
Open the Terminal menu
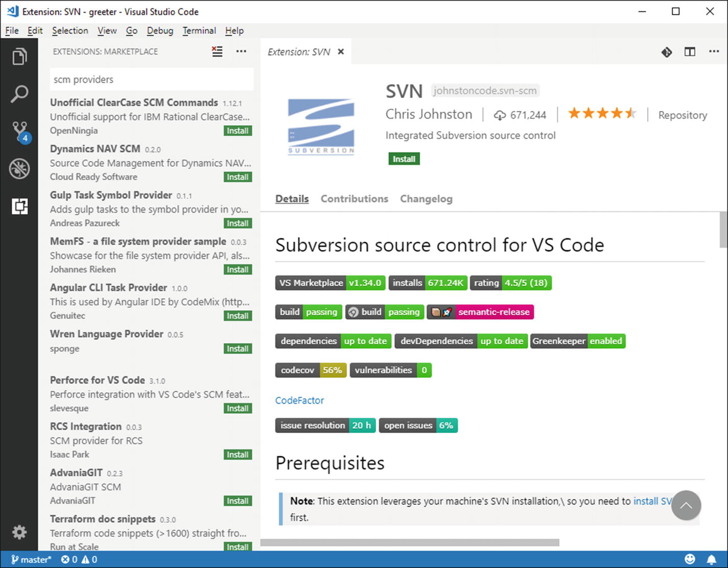pyautogui.click(x=199, y=31)
